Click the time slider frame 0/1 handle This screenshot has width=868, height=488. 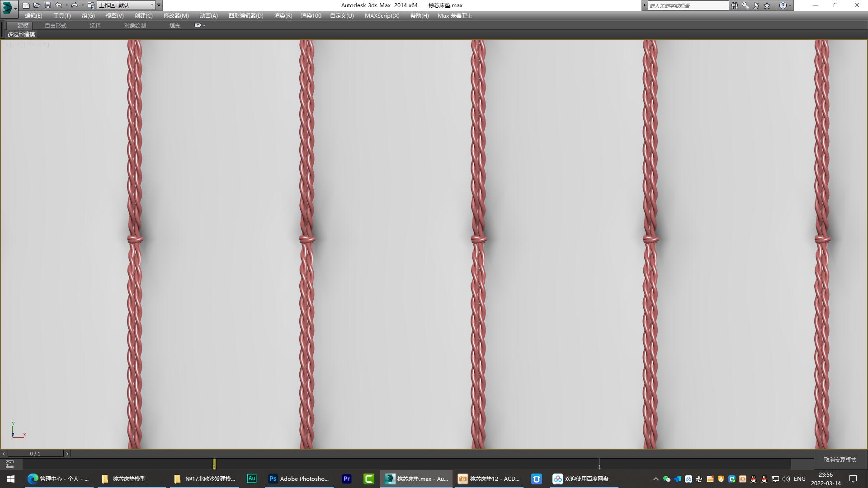click(x=35, y=453)
